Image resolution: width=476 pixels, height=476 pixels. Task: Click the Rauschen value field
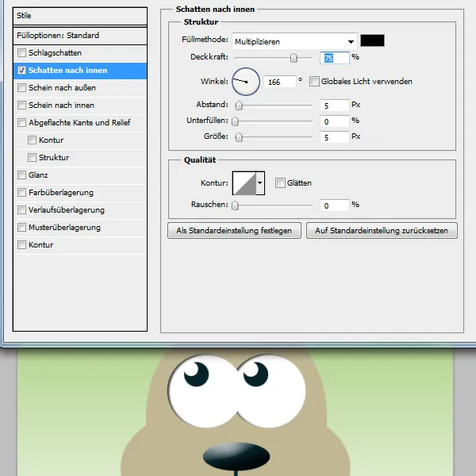(335, 205)
